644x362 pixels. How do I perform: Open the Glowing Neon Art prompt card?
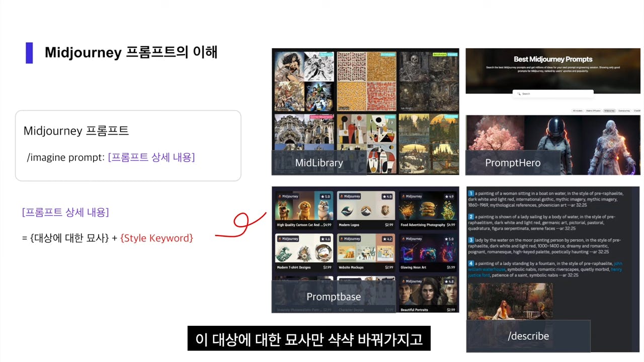pos(428,252)
